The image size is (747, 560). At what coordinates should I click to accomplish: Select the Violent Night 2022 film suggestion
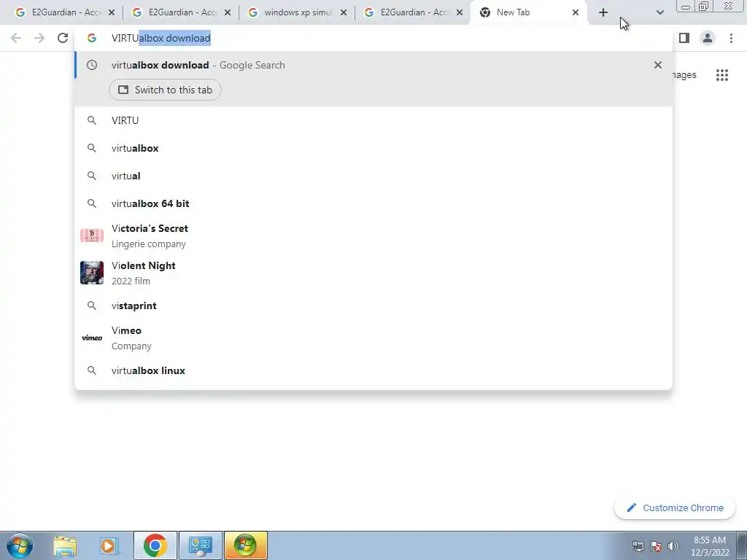(373, 273)
